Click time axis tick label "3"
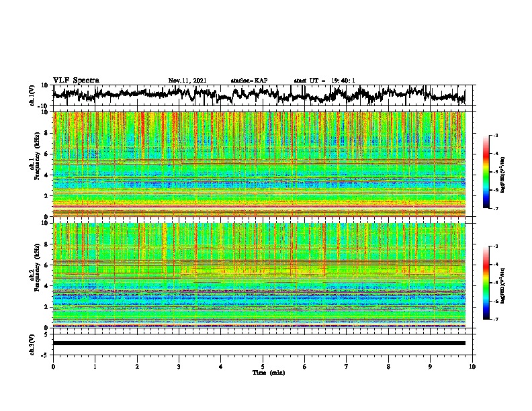The height and width of the screenshot is (411, 532). pos(179,367)
